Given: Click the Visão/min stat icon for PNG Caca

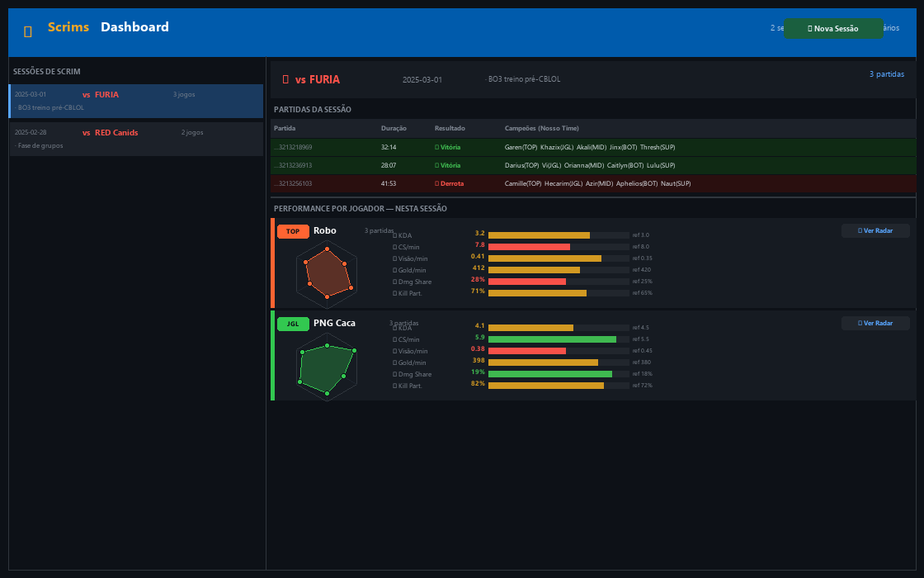Looking at the screenshot, I should [x=394, y=350].
